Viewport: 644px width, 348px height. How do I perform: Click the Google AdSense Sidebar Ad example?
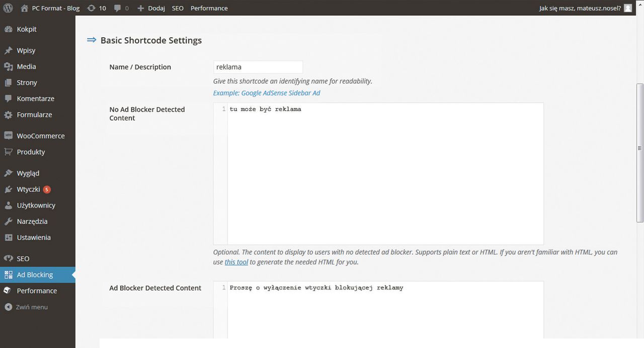point(267,93)
